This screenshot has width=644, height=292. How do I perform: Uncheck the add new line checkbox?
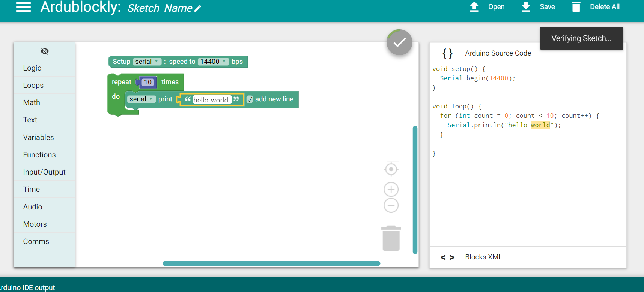pos(250,99)
